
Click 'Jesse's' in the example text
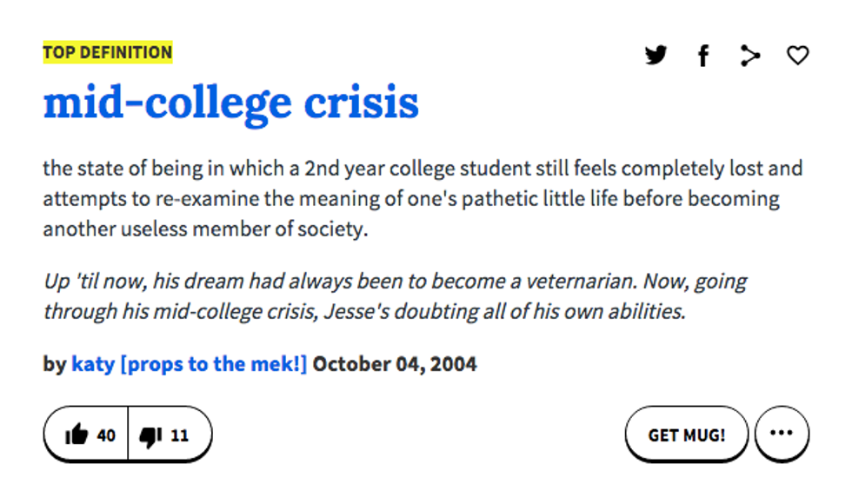(x=355, y=311)
